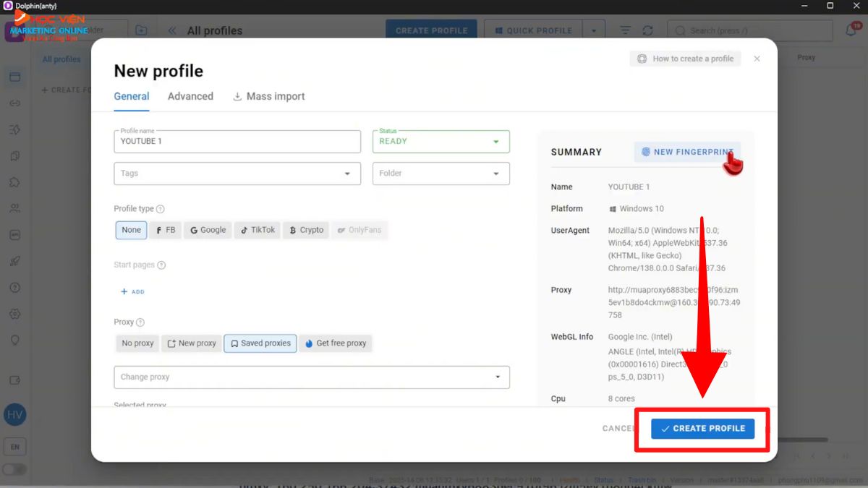This screenshot has width=868, height=488.
Task: Open the rocket icon in left sidebar
Action: coord(14,262)
